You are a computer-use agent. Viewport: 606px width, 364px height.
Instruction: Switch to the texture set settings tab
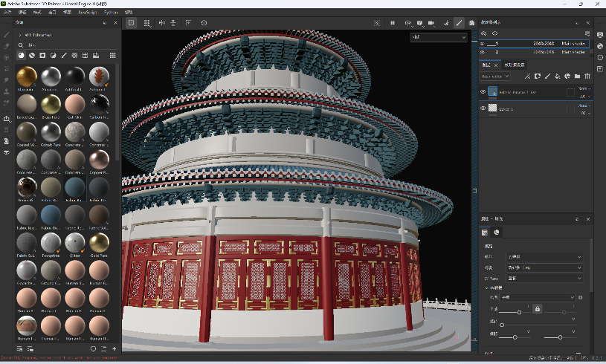point(515,65)
